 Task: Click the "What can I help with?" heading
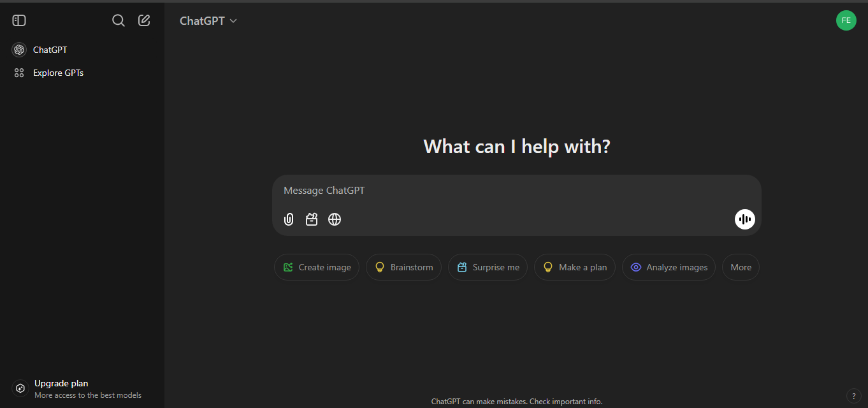(517, 147)
